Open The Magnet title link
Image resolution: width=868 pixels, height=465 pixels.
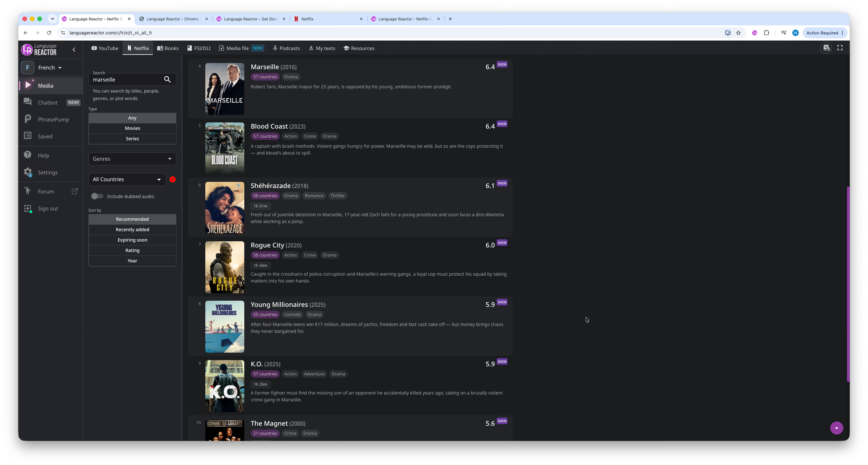coord(269,423)
